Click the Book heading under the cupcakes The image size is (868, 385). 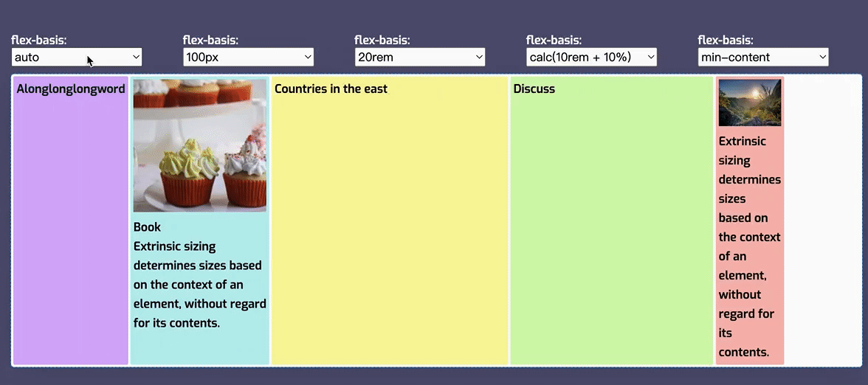(x=147, y=227)
